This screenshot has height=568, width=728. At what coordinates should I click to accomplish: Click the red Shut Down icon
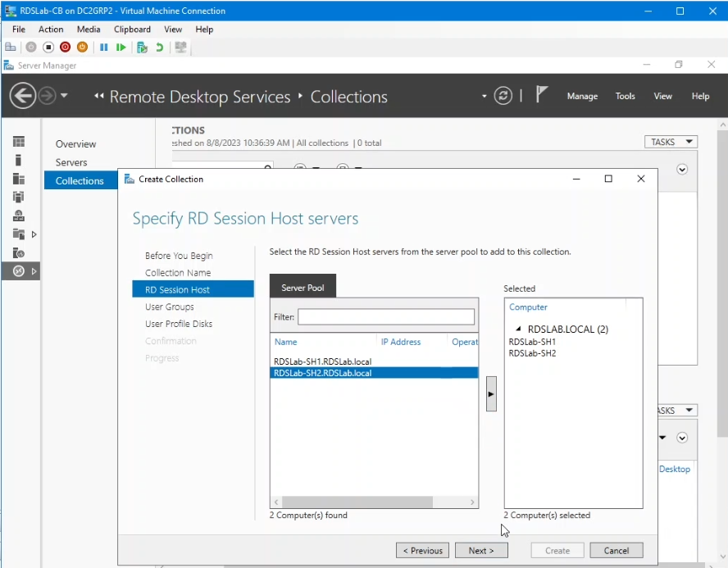pyautogui.click(x=65, y=47)
